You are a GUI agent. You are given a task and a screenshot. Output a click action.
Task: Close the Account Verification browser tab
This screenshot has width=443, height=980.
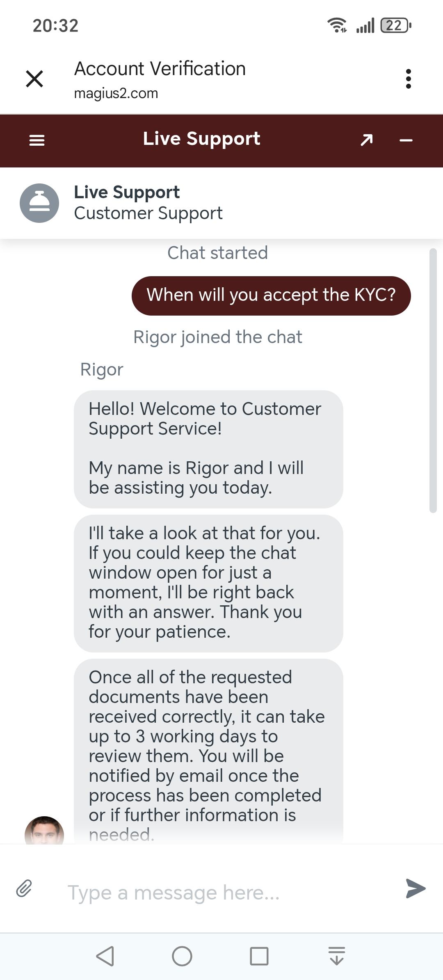tap(34, 78)
